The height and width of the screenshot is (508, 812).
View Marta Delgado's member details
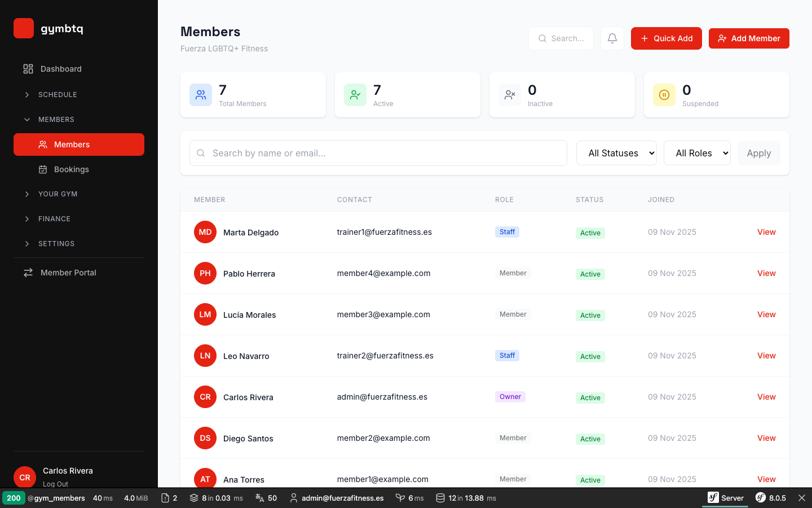pos(766,232)
